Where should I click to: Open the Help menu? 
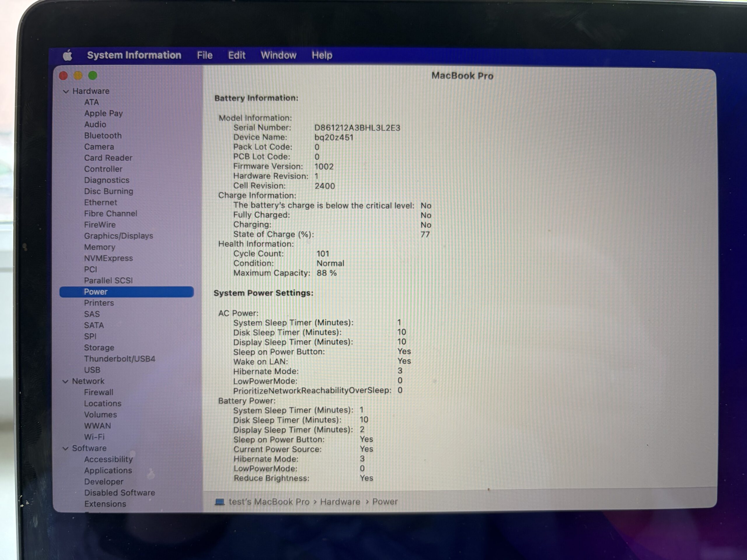pyautogui.click(x=322, y=55)
